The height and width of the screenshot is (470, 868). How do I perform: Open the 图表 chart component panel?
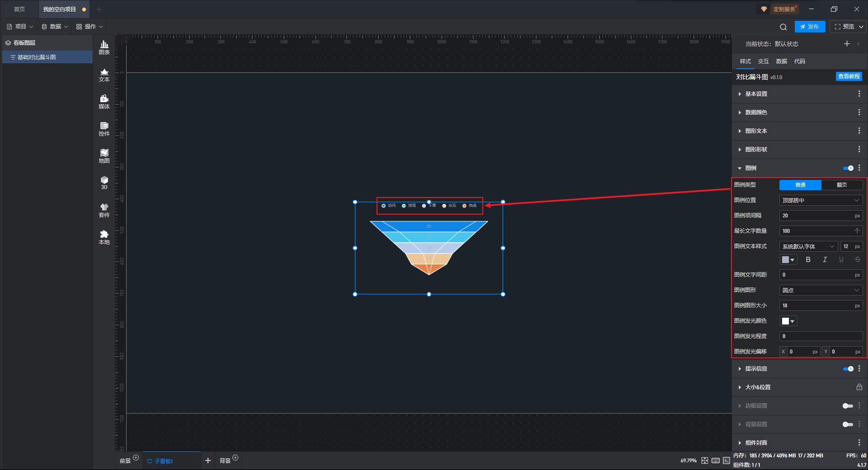(104, 47)
